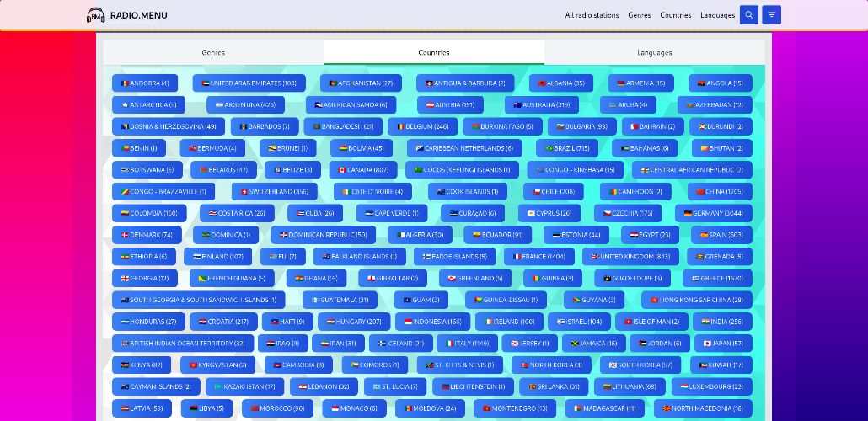
Task: Choose Antigua & Barbuda stations
Action: click(x=465, y=83)
